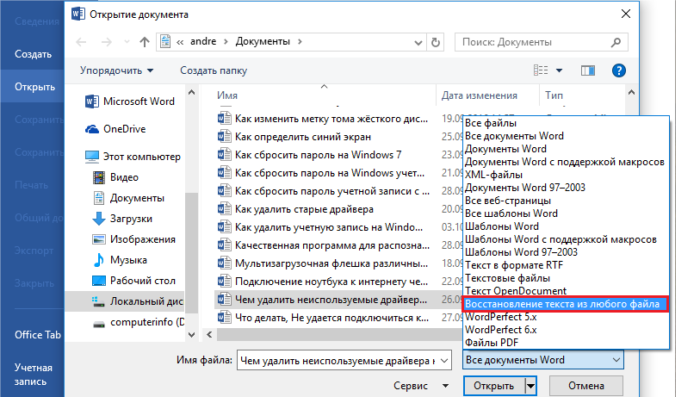Sort by Имя column header

[x=227, y=95]
